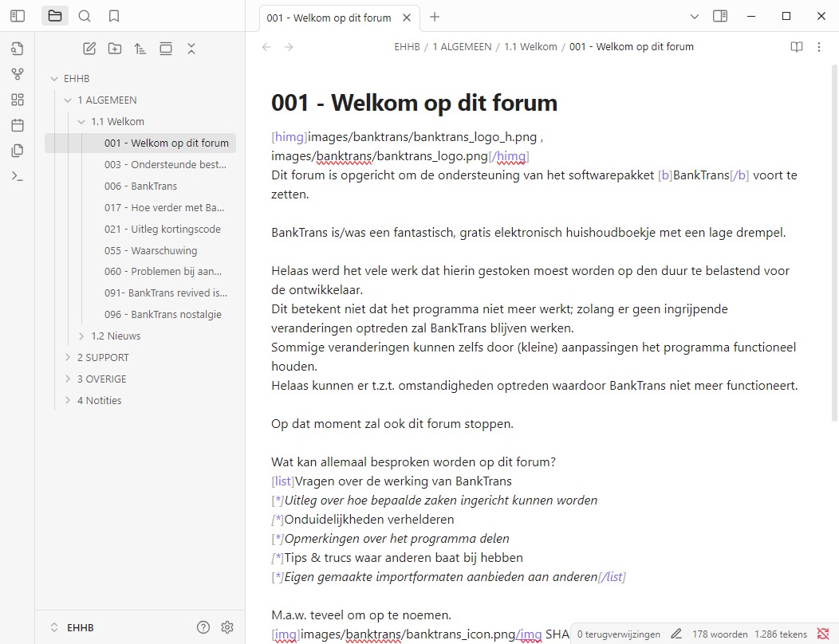Open the tab list dropdown arrow
This screenshot has height=644, width=839.
[694, 16]
